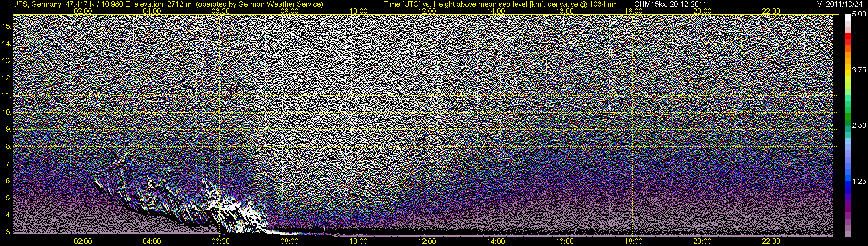Click the height axis label '6.'
Viewport: 868px width, 246px height.
point(8,181)
